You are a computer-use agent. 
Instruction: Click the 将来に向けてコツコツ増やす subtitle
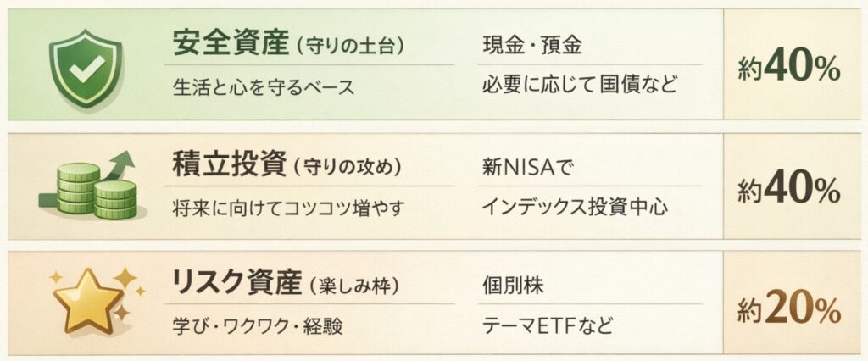click(x=286, y=206)
